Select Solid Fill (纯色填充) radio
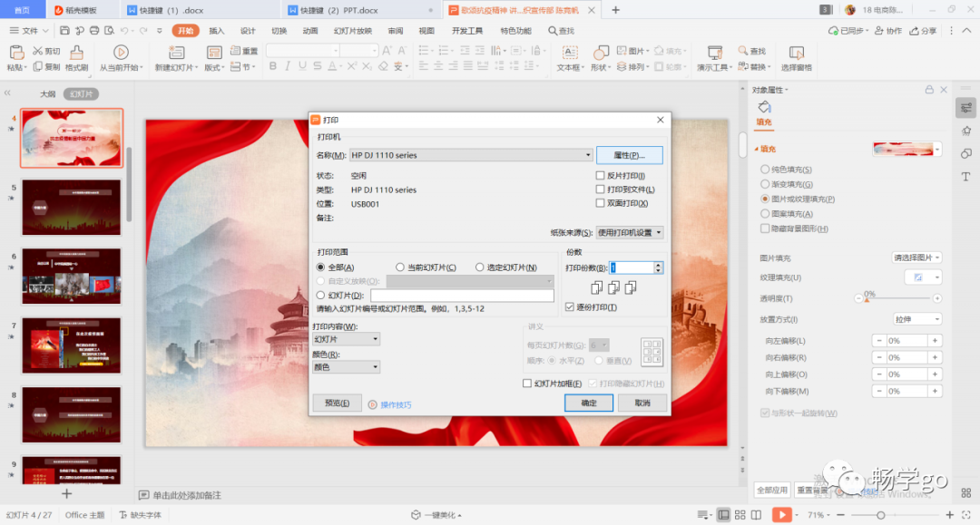The image size is (980, 525). 765,170
